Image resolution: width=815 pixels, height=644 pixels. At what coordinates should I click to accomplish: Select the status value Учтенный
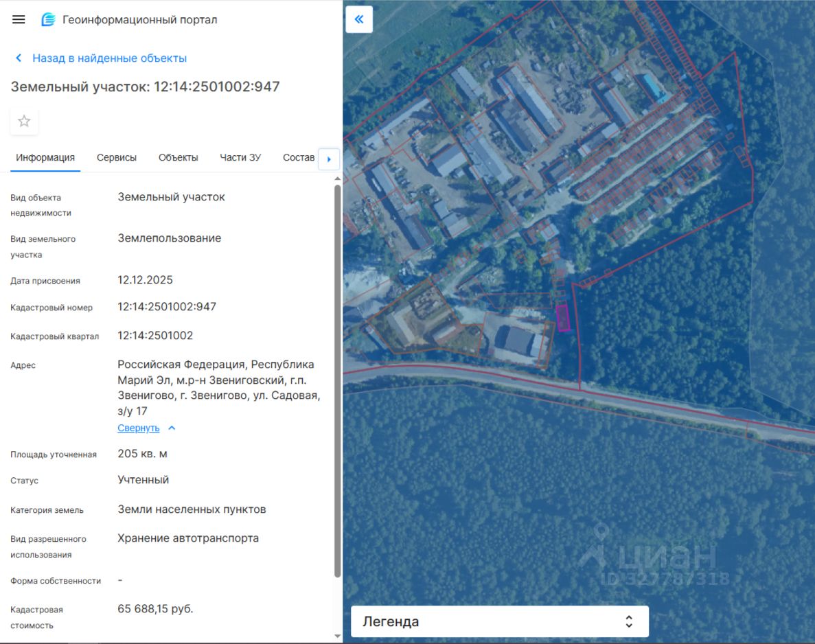(x=143, y=480)
